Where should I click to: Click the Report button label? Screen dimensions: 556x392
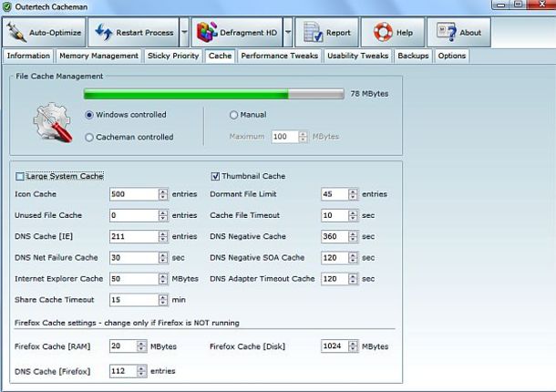coord(338,33)
